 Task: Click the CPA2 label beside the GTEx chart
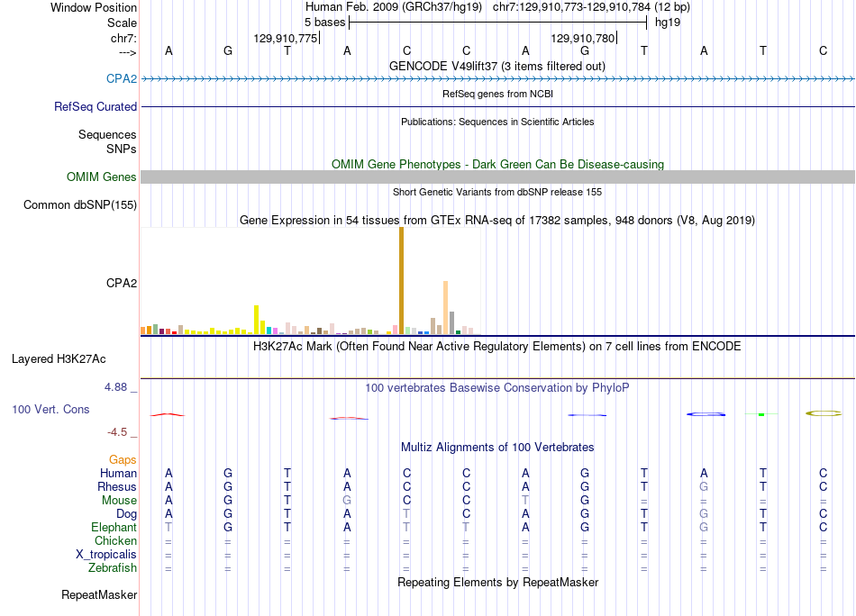[122, 283]
